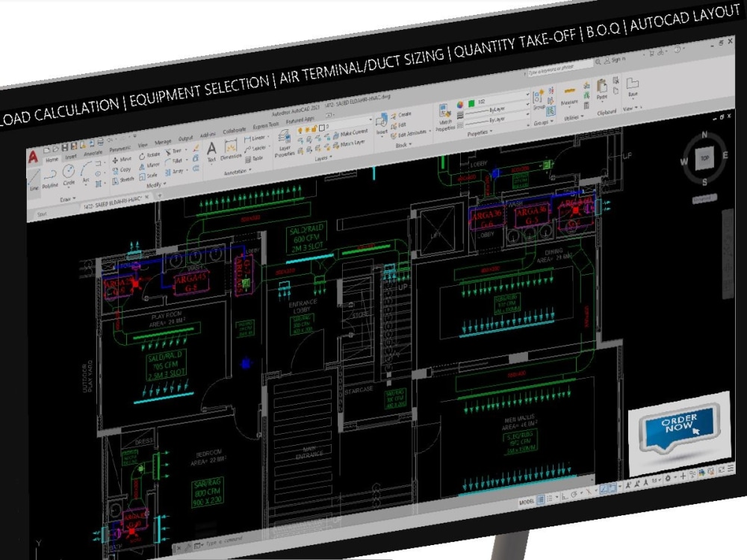Open the object color ByLayer dropdown
Screen dimensions: 747x560
[527, 93]
